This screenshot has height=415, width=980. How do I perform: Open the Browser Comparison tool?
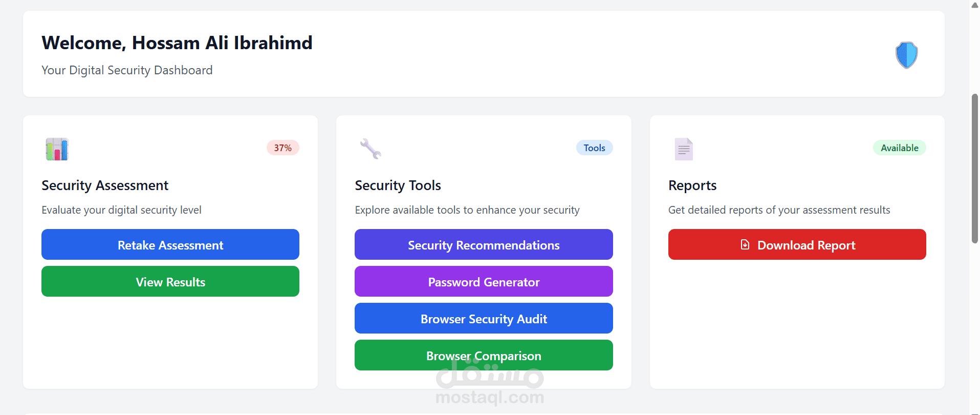tap(484, 356)
